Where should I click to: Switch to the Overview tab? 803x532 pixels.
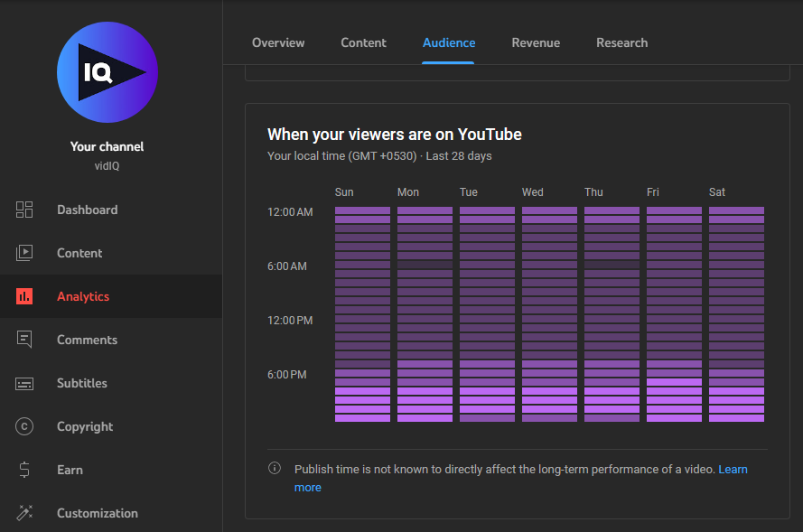click(278, 42)
